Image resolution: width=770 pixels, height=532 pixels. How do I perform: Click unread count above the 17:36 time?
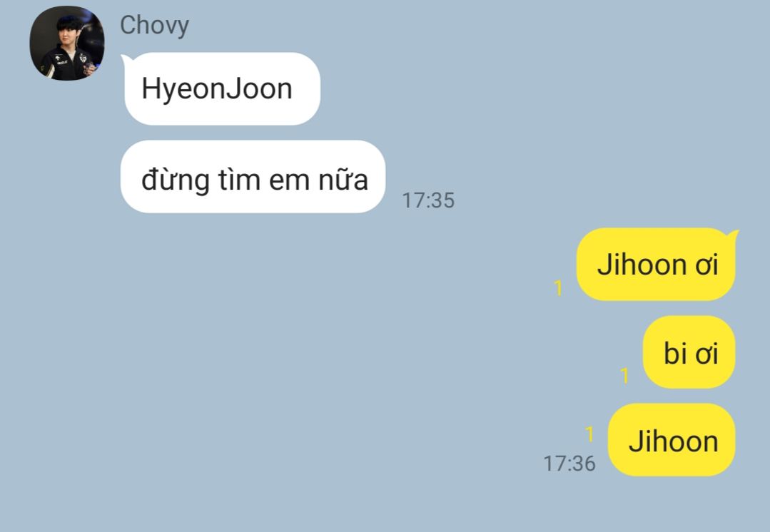(x=589, y=434)
